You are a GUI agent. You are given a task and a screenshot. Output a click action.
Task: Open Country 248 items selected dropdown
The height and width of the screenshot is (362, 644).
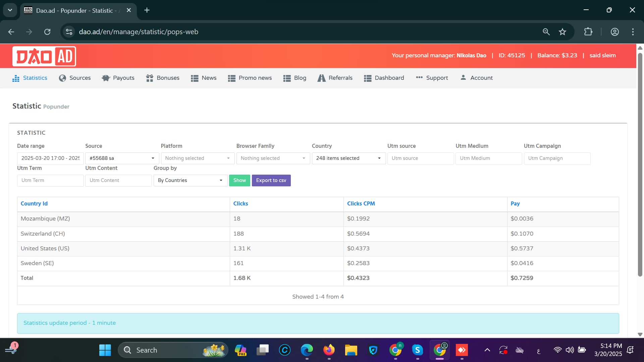coord(348,158)
